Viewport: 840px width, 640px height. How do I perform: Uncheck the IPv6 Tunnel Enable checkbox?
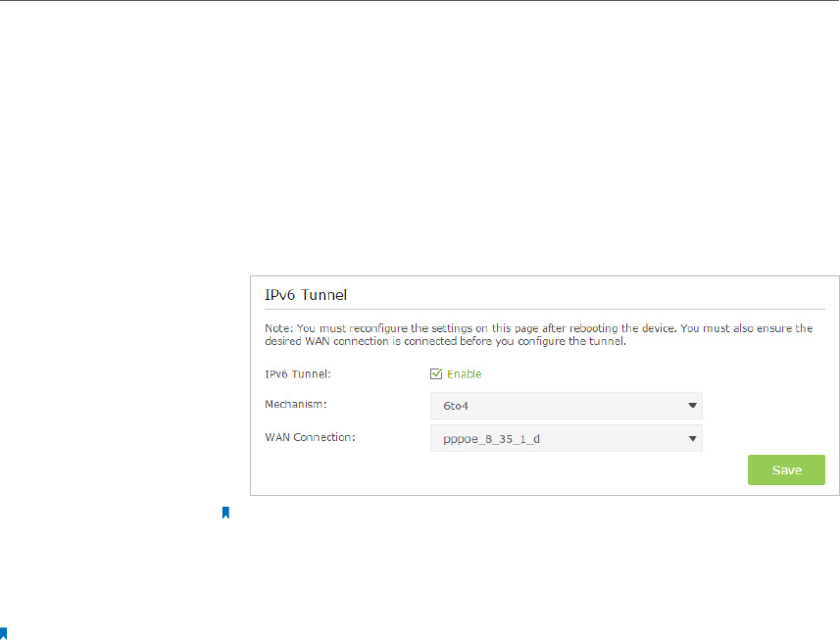point(436,373)
